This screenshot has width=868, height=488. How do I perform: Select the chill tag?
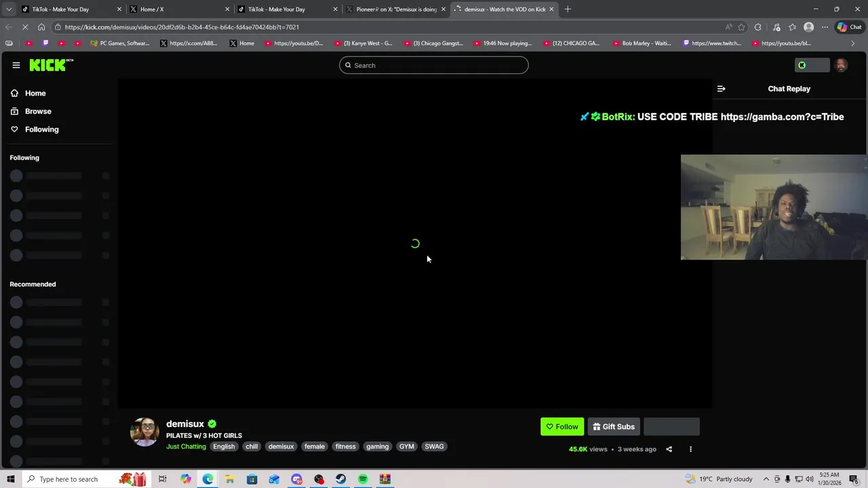point(252,447)
